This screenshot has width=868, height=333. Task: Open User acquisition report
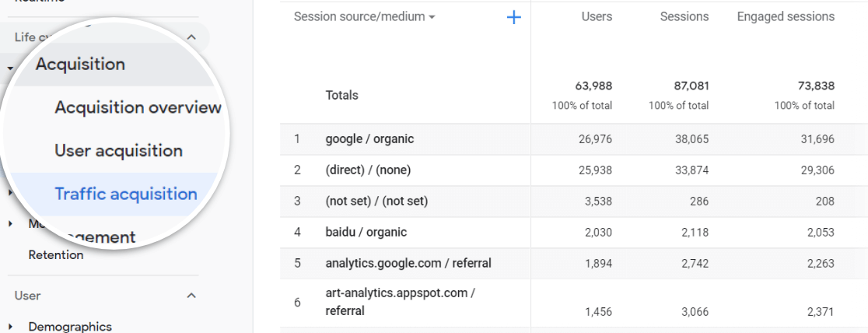[x=118, y=151]
